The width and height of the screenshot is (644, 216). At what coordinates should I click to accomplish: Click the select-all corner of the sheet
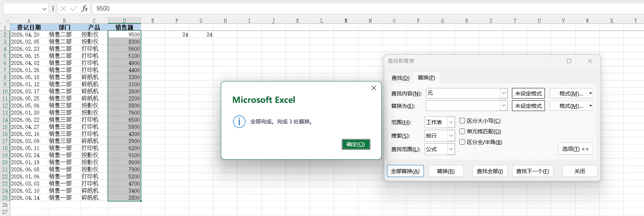(x=5, y=21)
